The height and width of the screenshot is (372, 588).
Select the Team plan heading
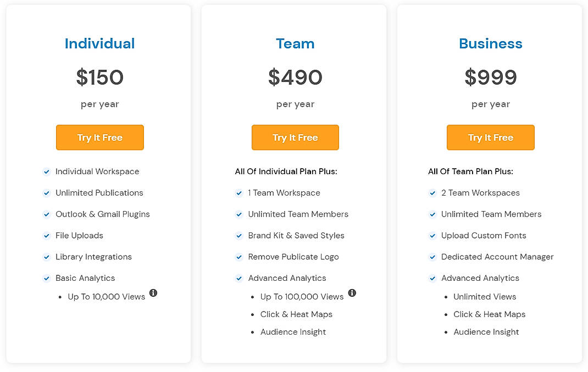(295, 43)
